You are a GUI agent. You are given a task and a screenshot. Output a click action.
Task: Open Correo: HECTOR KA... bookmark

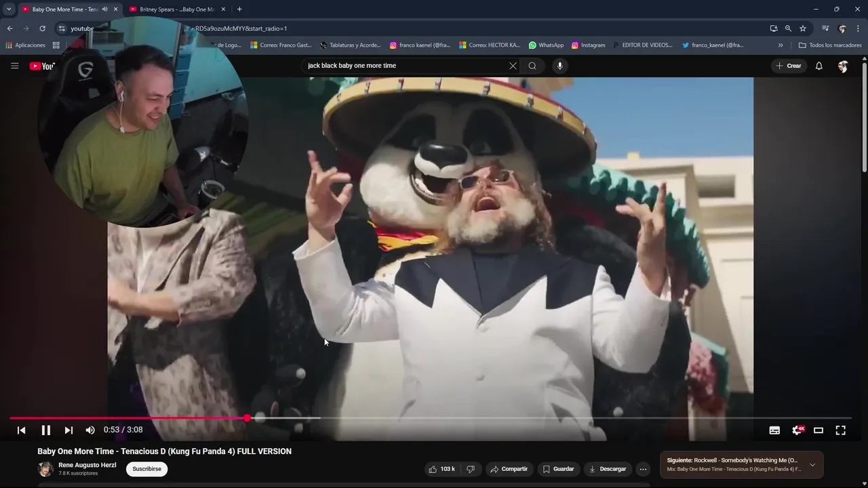[489, 45]
